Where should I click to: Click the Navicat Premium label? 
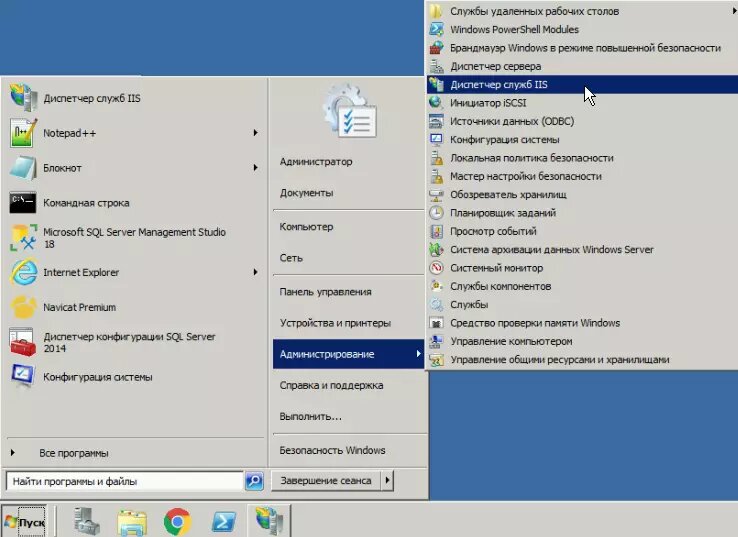point(80,307)
